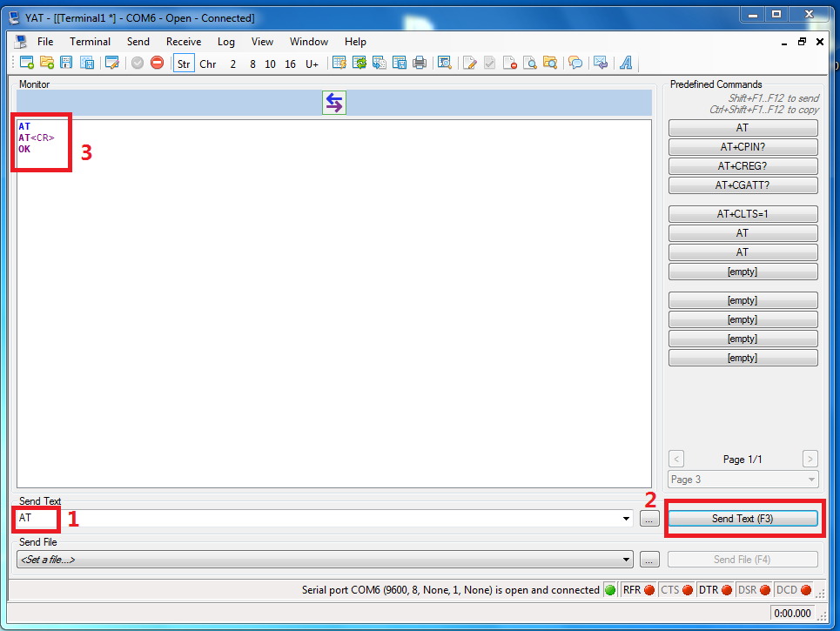This screenshot has width=840, height=631.
Task: Click the speech bubbles toolbar icon
Action: [575, 63]
